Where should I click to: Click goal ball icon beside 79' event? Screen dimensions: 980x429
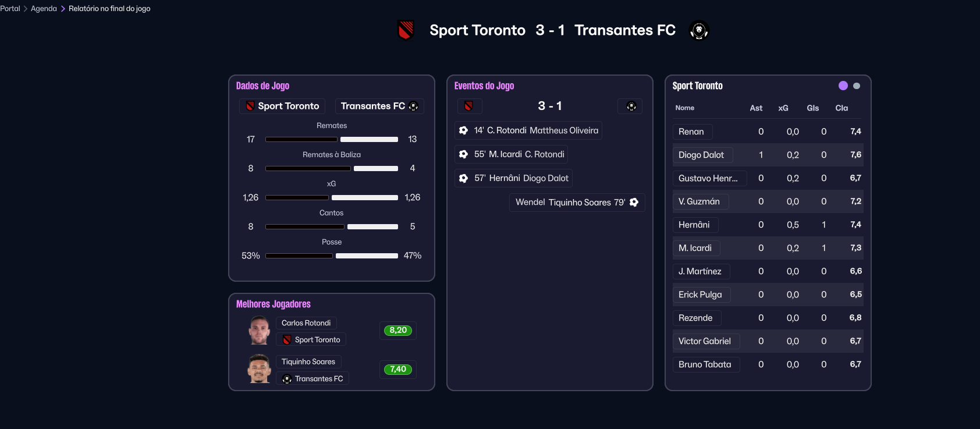tap(634, 203)
